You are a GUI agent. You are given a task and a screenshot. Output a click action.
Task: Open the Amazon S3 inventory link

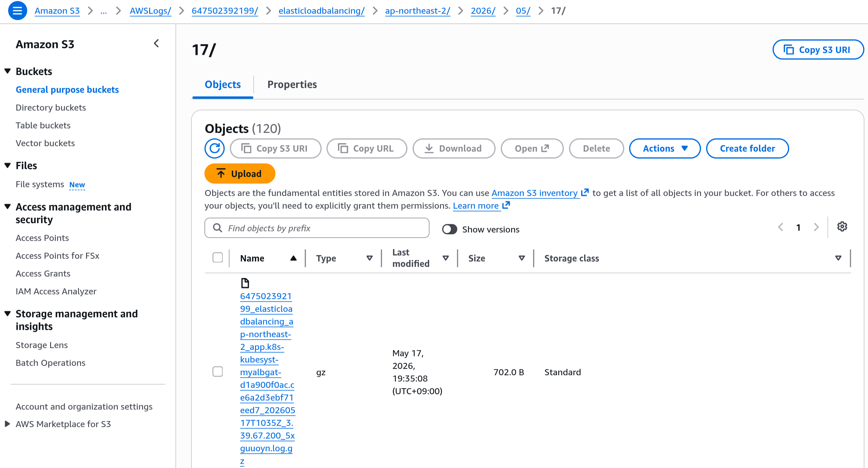click(x=540, y=193)
